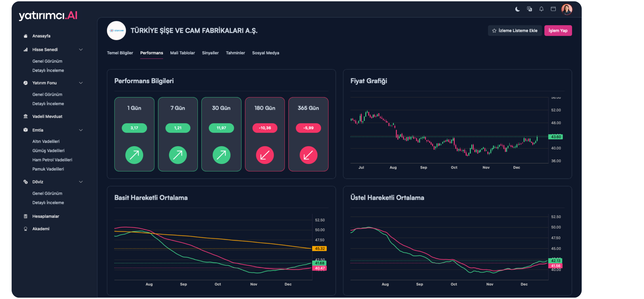Click the 3,17 green value badge
This screenshot has width=644, height=299.
tap(134, 128)
